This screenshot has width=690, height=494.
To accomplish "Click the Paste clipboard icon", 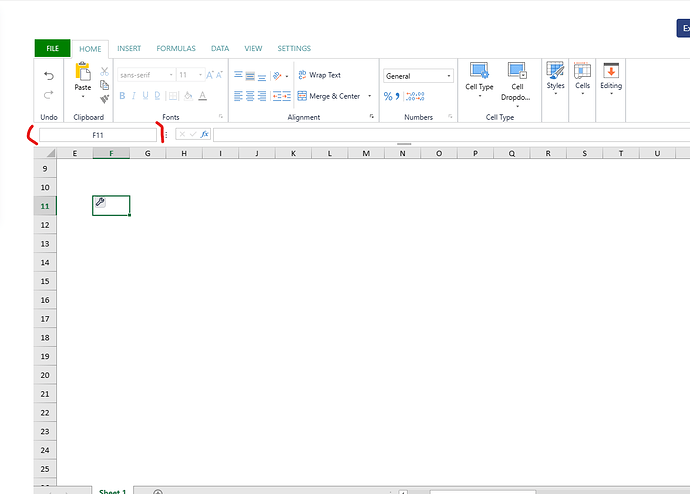I will pyautogui.click(x=82, y=72).
